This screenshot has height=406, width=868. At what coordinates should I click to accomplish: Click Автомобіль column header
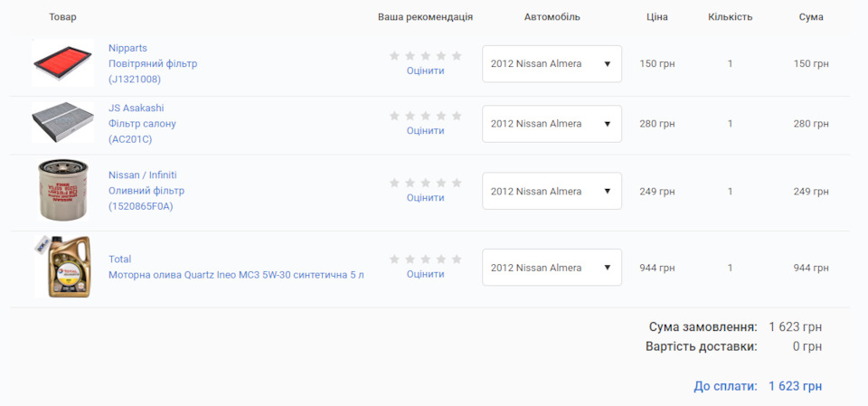coord(552,17)
